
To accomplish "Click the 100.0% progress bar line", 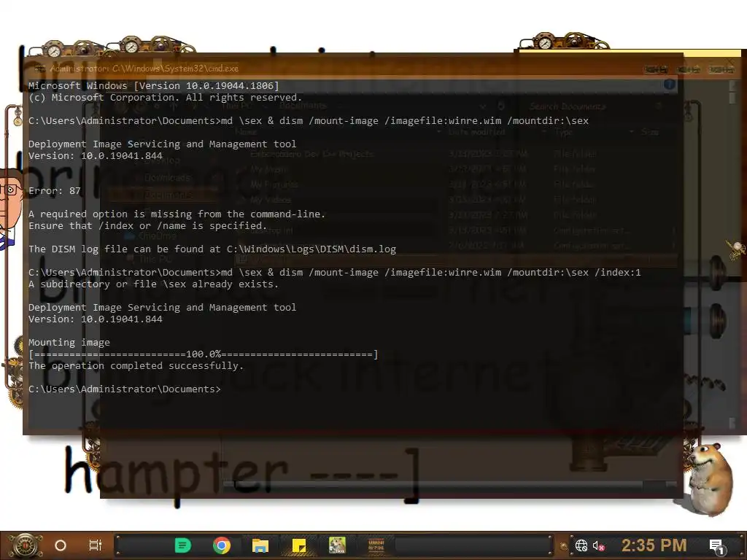I will 204,354.
